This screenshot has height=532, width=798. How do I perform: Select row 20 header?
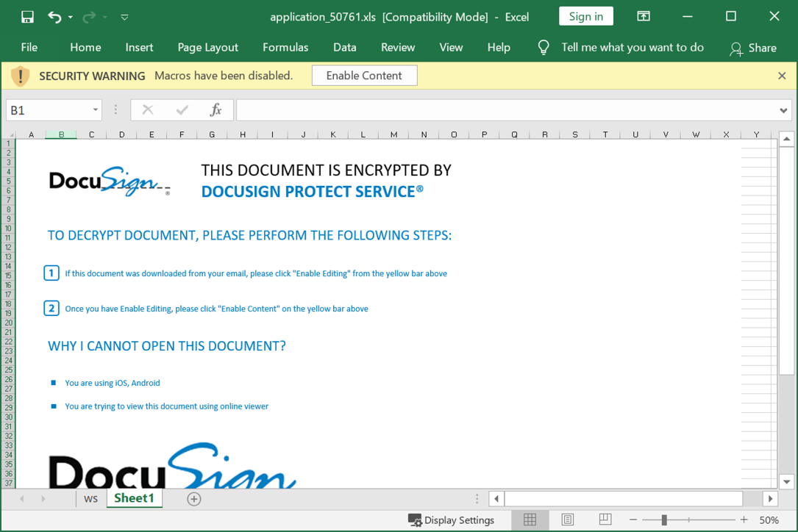(x=9, y=323)
